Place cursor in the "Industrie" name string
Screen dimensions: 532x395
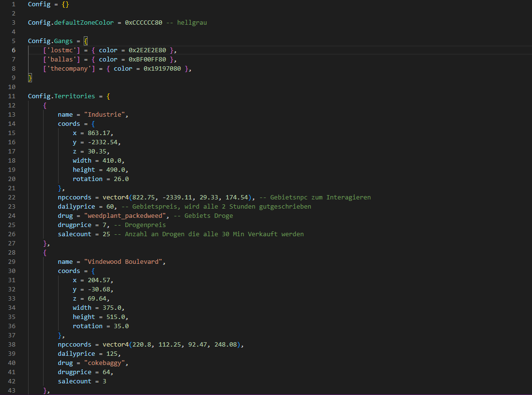[106, 115]
